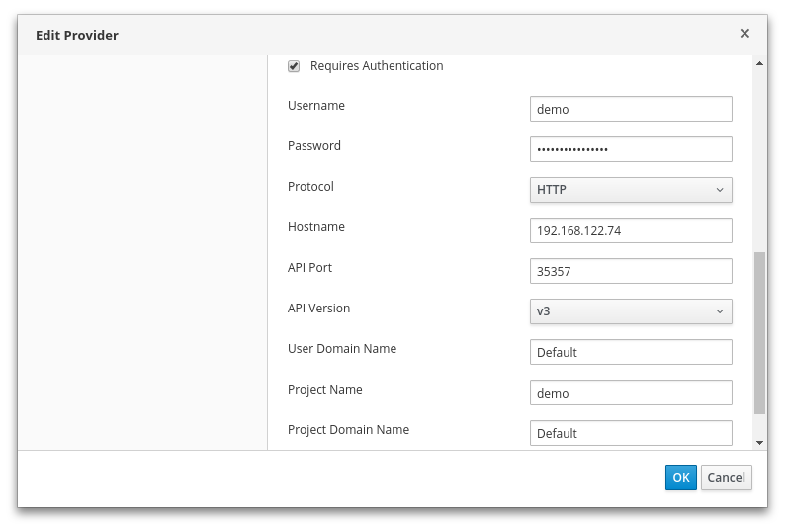This screenshot has width=788, height=532.
Task: Click the Project Name input field
Action: (x=631, y=393)
